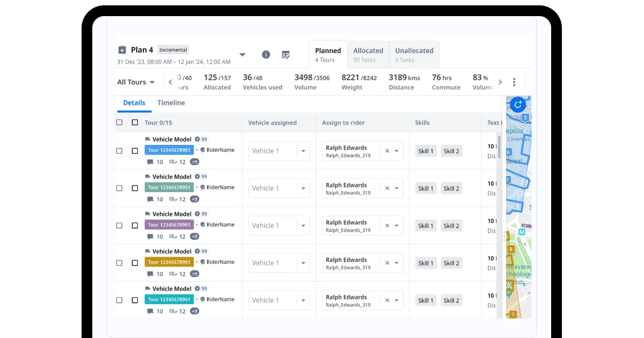
Task: Open Vehicle 1 dropdown in the purple tour row
Action: point(279,225)
